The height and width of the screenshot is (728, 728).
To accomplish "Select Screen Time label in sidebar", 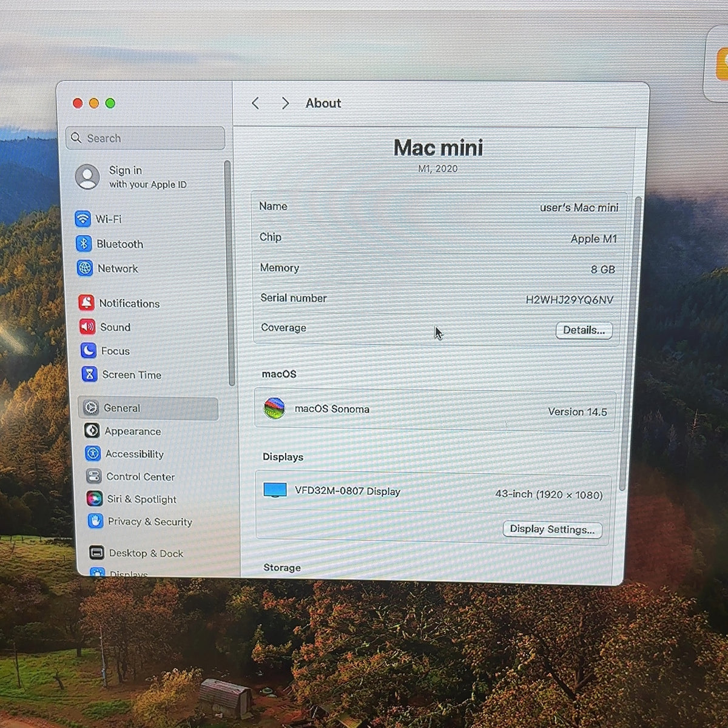I will pyautogui.click(x=132, y=375).
